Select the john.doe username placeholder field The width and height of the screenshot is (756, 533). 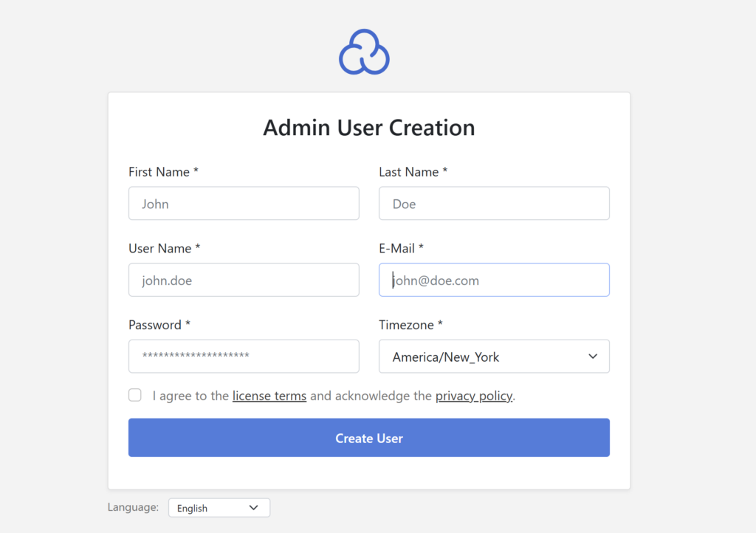point(244,280)
